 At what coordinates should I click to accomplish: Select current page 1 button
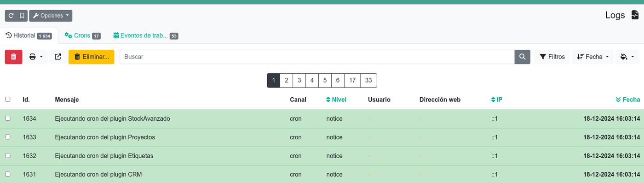pyautogui.click(x=273, y=80)
